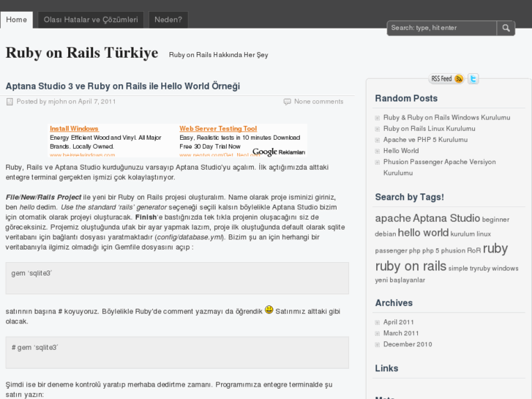This screenshot has width=532, height=399.
Task: Click the bullet icon beside April 2011
Action: [378, 323]
